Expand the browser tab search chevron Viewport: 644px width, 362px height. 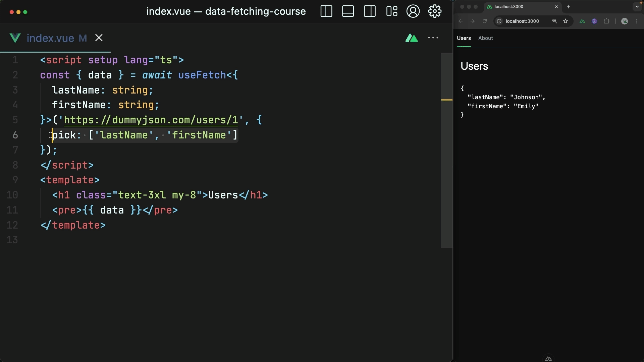(x=637, y=7)
